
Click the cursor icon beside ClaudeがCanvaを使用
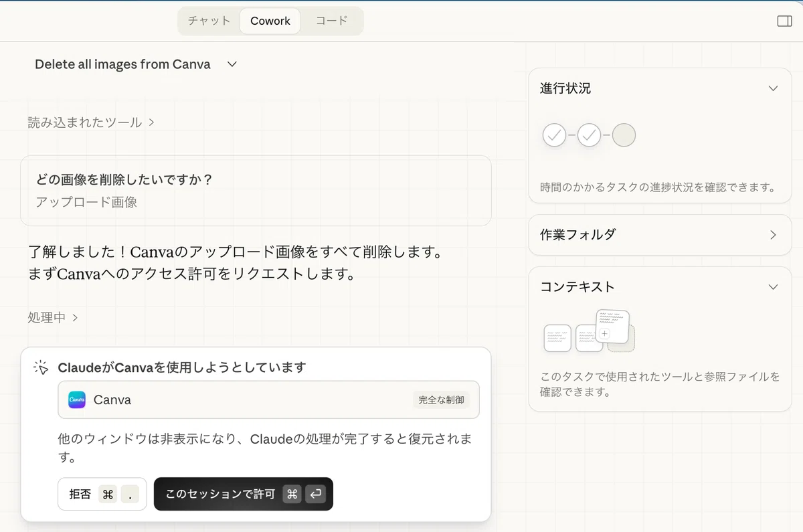41,367
